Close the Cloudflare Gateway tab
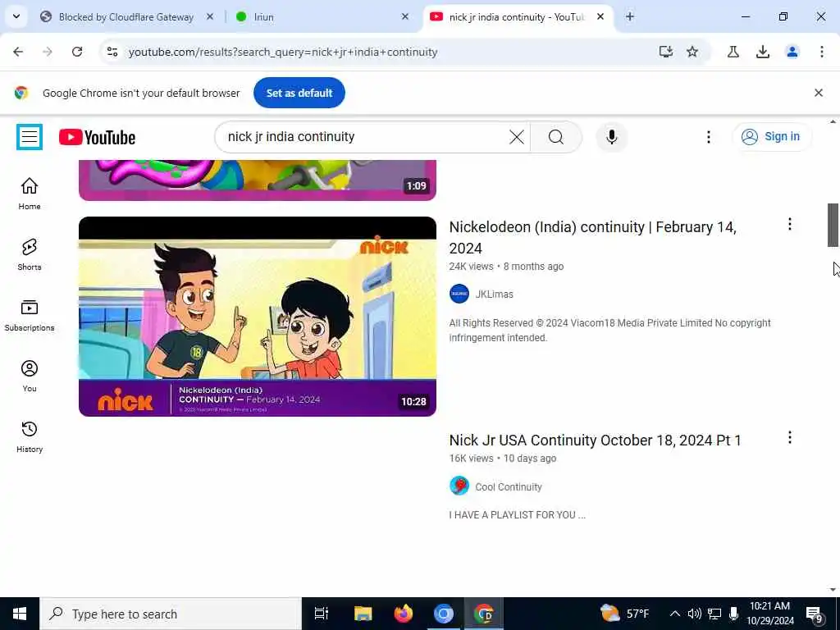The image size is (840, 630). pos(210,17)
